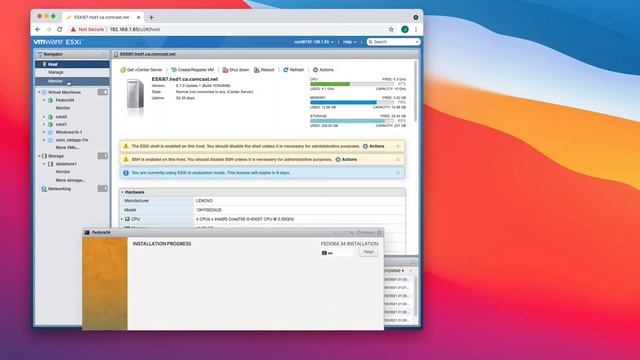640x360 pixels.
Task: Click the ESXi Search field
Action: [393, 42]
